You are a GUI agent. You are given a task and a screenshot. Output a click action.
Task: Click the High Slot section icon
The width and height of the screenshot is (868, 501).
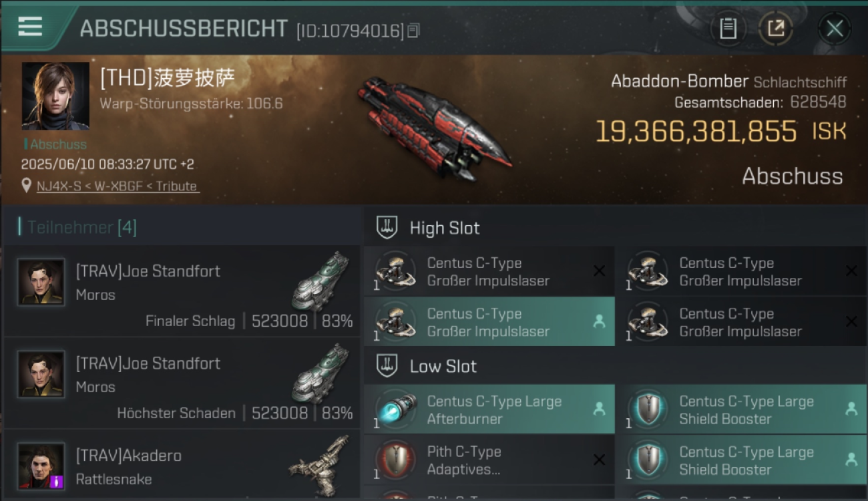click(x=387, y=228)
